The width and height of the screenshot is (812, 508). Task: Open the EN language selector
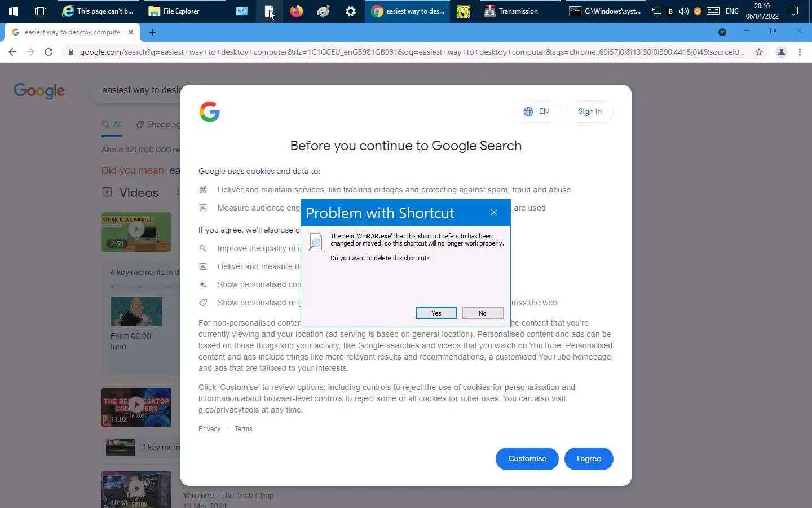pyautogui.click(x=536, y=112)
